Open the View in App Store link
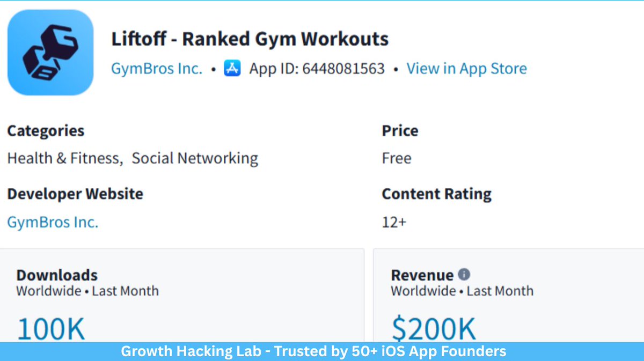This screenshot has width=644, height=361. point(466,69)
